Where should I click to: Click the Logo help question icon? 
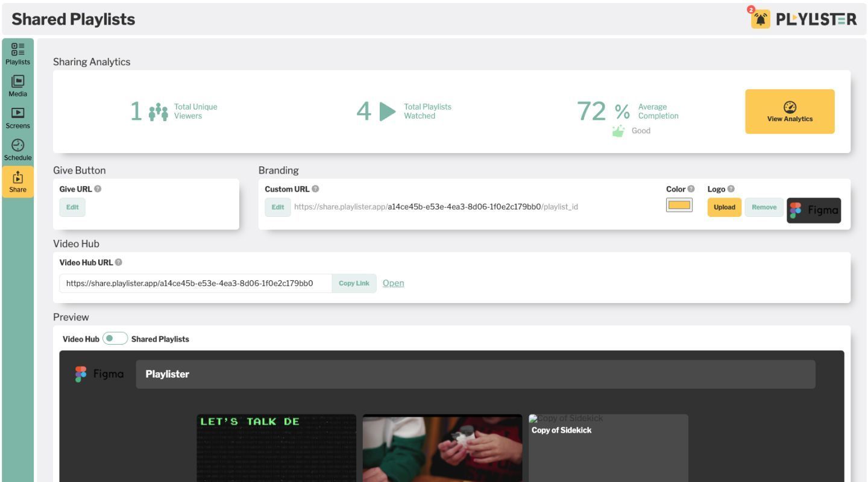coord(731,189)
